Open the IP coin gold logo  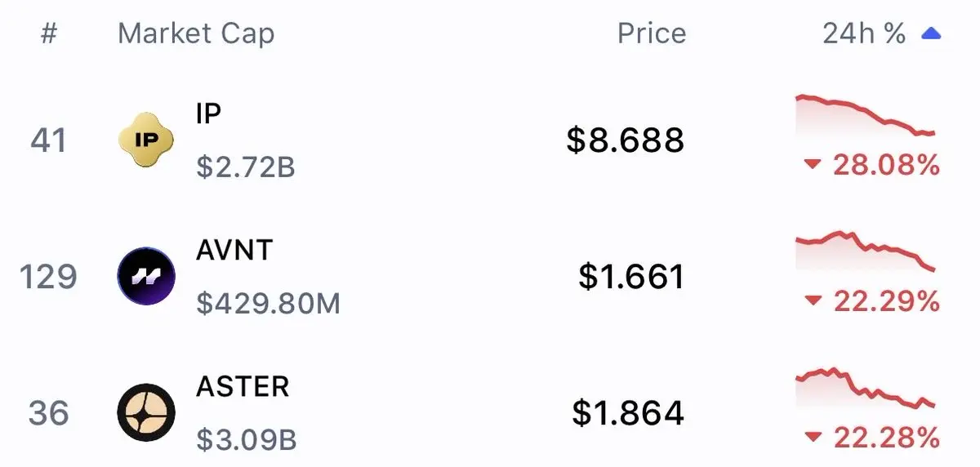[145, 140]
